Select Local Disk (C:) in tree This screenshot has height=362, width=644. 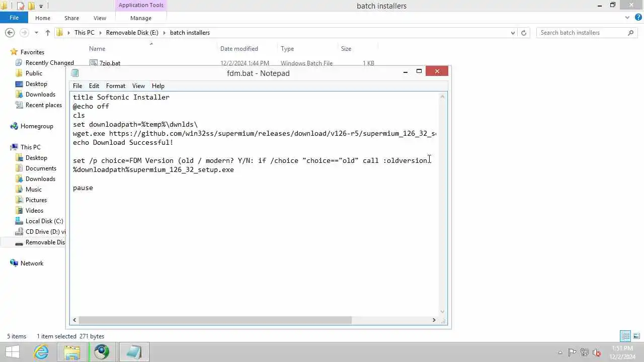[44, 221]
